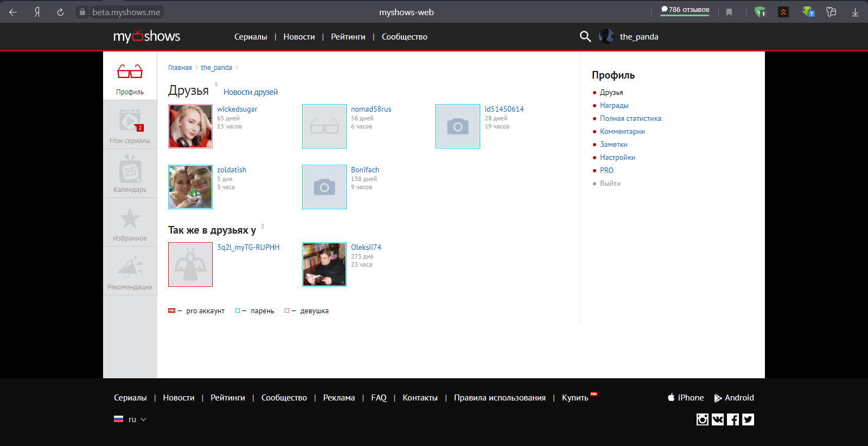Image resolution: width=868 pixels, height=446 pixels.
Task: Open Сериалы in top navigation
Action: [x=251, y=37]
